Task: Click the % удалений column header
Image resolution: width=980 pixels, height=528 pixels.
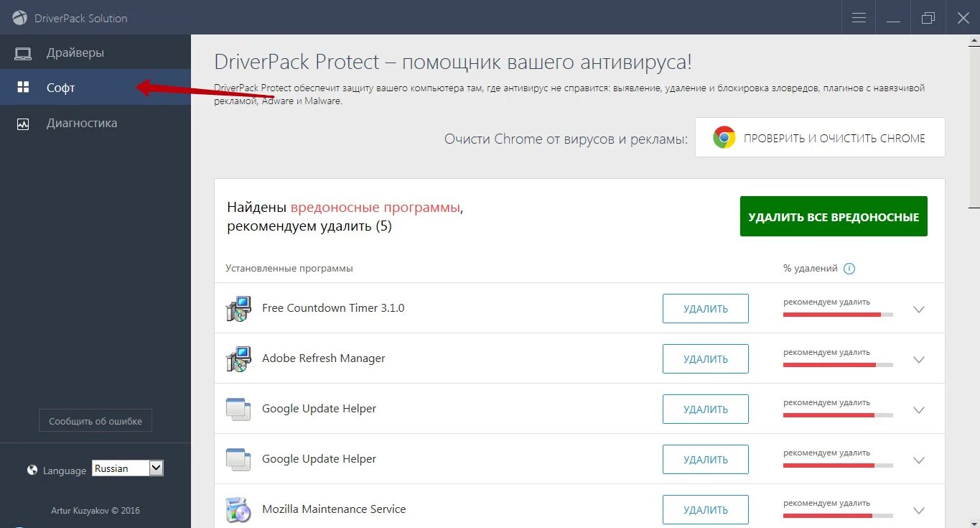Action: click(811, 268)
